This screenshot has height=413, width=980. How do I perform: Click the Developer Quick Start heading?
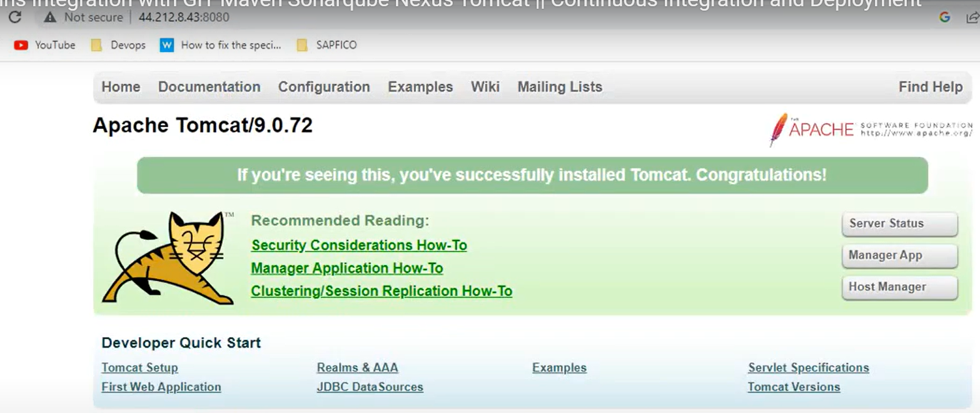pos(181,343)
